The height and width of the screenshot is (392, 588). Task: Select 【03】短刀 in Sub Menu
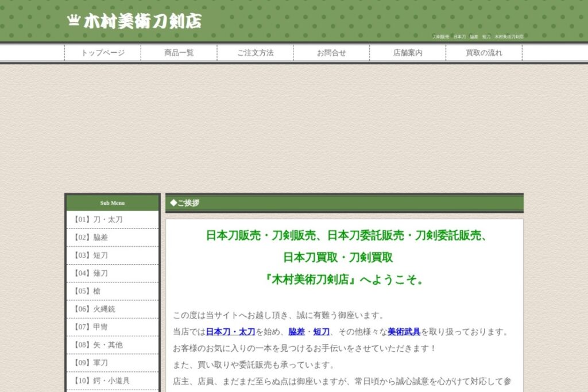pyautogui.click(x=113, y=255)
